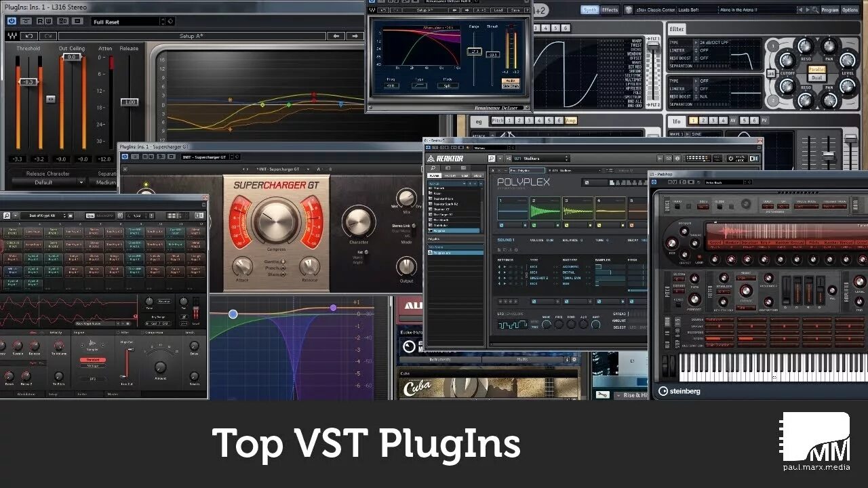The height and width of the screenshot is (488, 868).
Task: Click the filter Link button in z3ta+
Action: click(x=771, y=73)
